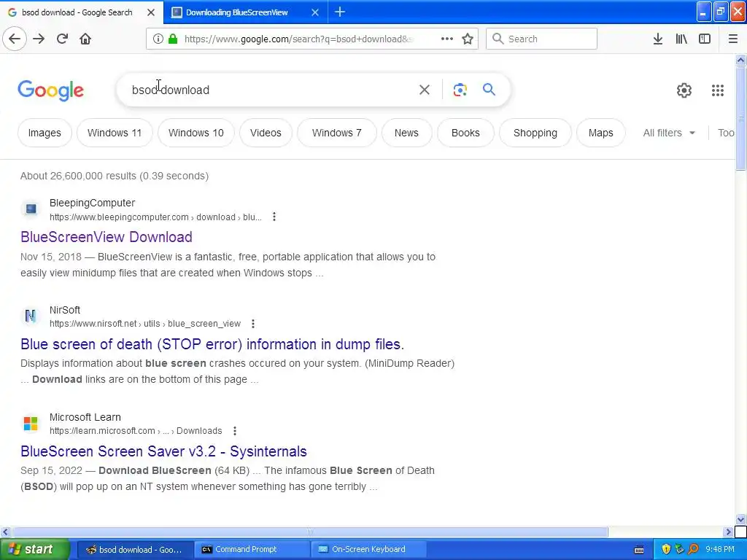Screen dimensions: 747x560
Task: Filter results by Images
Action: click(x=44, y=133)
